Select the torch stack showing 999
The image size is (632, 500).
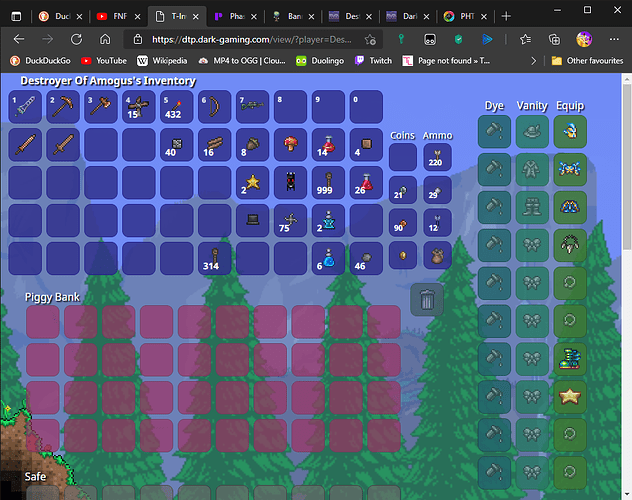click(328, 183)
